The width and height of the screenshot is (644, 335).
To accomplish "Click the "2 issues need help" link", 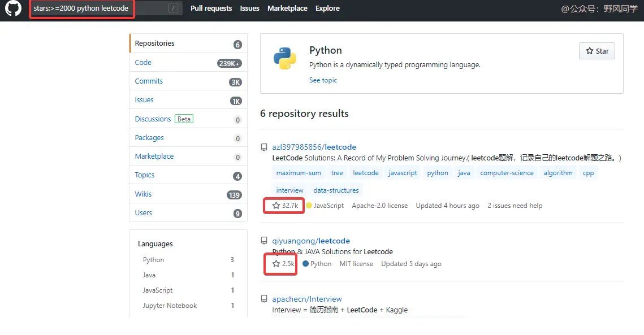I will (x=515, y=206).
